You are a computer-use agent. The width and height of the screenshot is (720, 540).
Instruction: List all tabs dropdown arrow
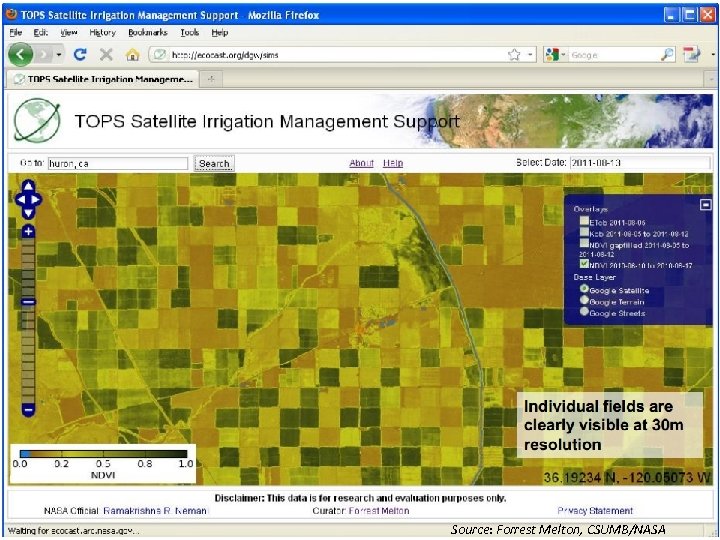[709, 79]
